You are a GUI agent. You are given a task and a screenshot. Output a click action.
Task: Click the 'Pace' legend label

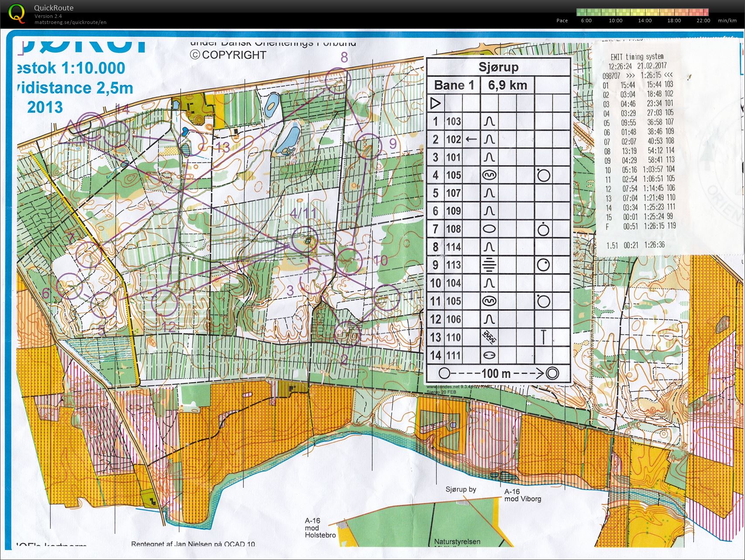point(562,21)
